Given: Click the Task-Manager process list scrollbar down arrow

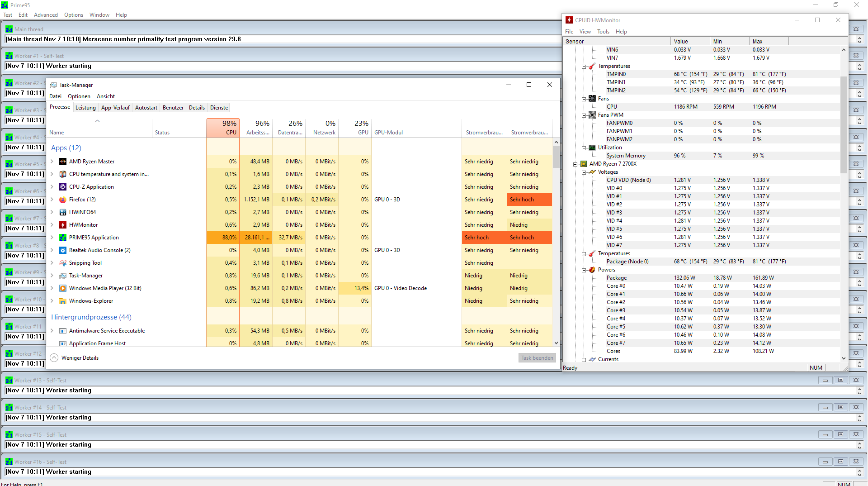Looking at the screenshot, I should point(556,343).
